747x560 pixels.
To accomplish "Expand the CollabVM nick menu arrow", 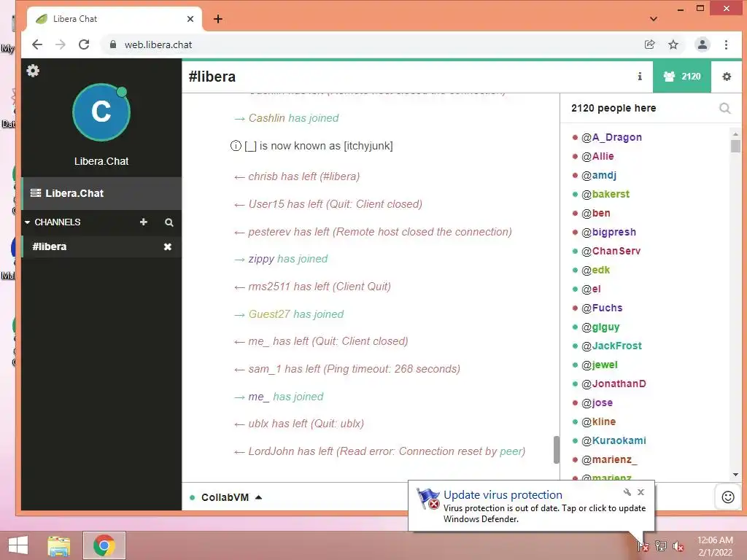I will click(259, 497).
